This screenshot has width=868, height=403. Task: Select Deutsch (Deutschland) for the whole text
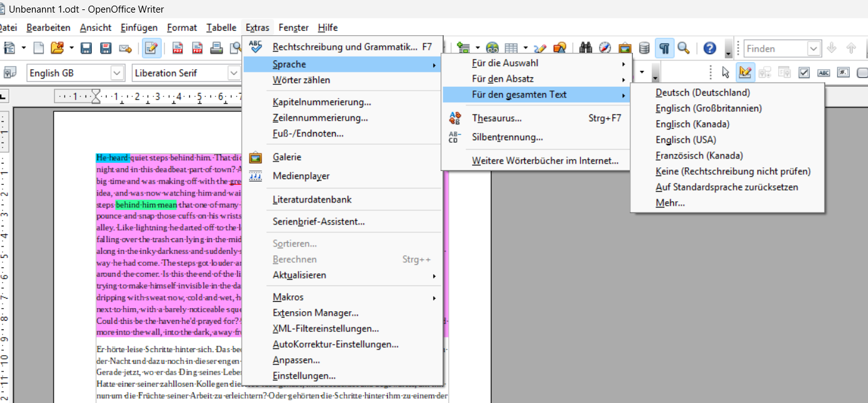702,92
